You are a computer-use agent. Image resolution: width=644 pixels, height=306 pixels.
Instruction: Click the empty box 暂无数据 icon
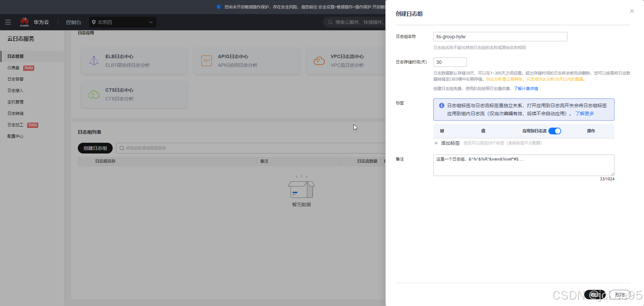click(x=302, y=187)
